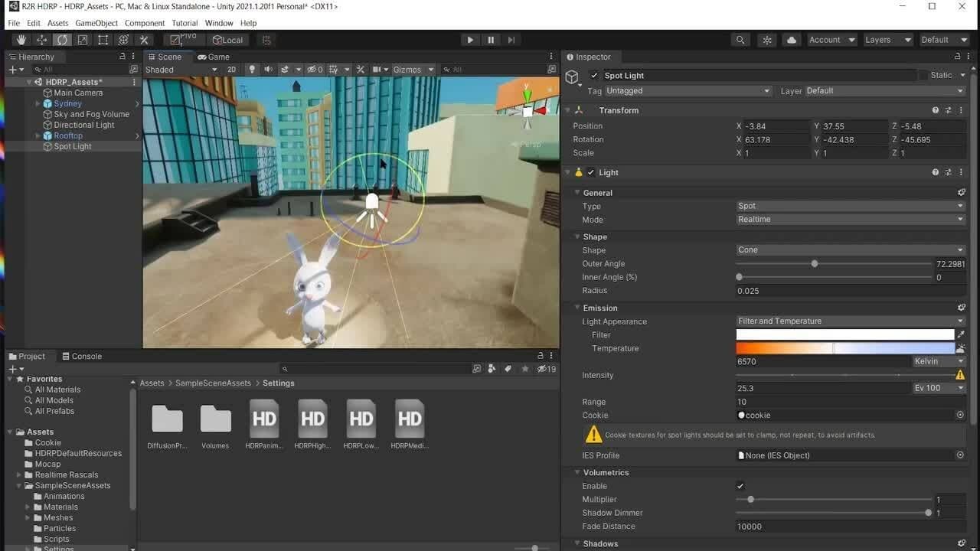Viewport: 980px width, 551px height.
Task: Step one frame forward
Action: pyautogui.click(x=511, y=40)
